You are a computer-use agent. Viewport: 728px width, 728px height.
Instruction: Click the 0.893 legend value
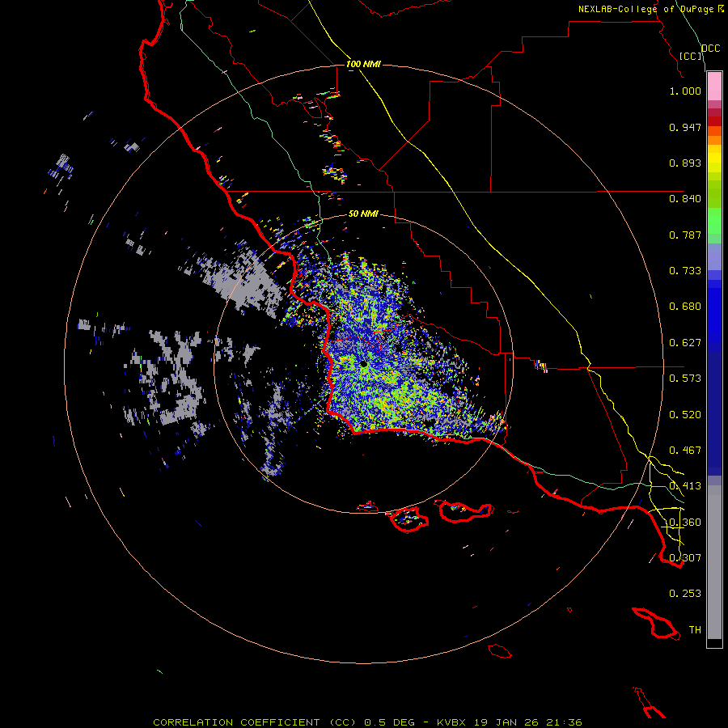(x=685, y=163)
